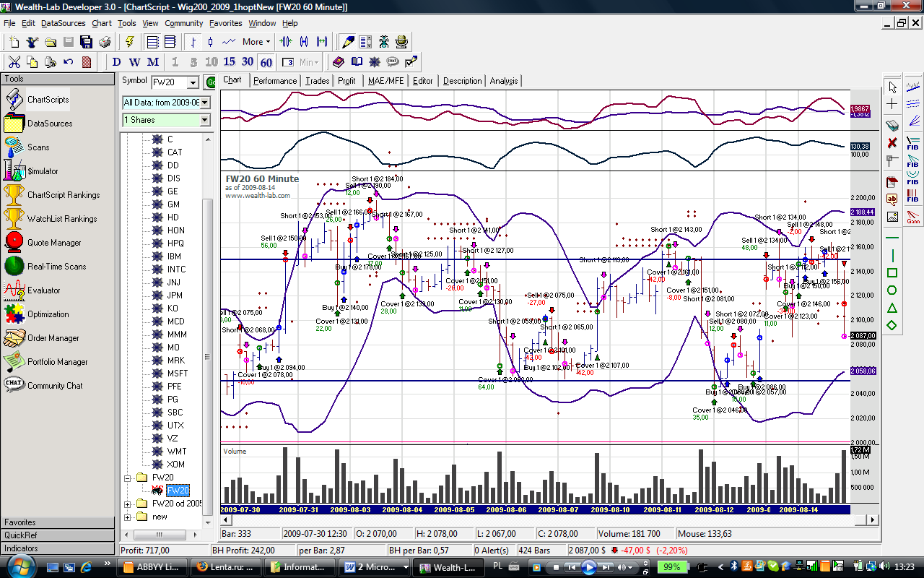Click the undo arrow icon
This screenshot has height=578, width=924.
pyautogui.click(x=69, y=62)
